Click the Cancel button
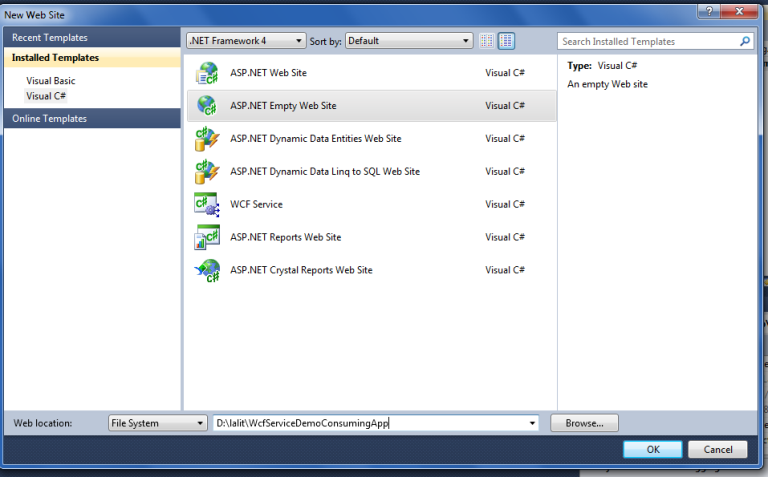768x477 pixels. coord(718,450)
